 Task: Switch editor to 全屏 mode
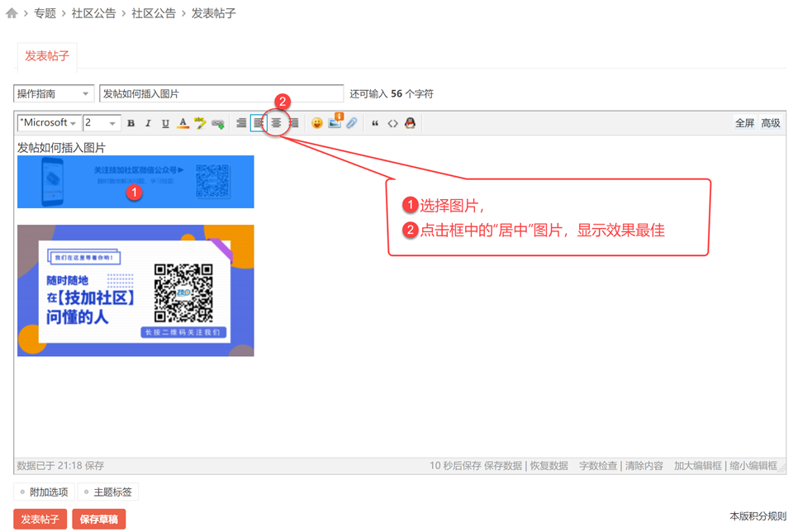coord(744,123)
